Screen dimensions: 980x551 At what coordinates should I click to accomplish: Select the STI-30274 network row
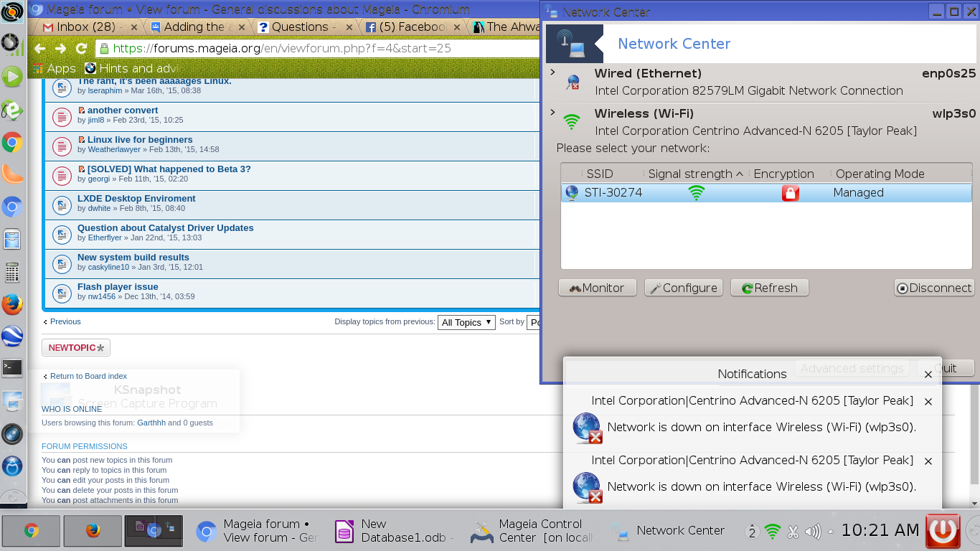point(766,192)
